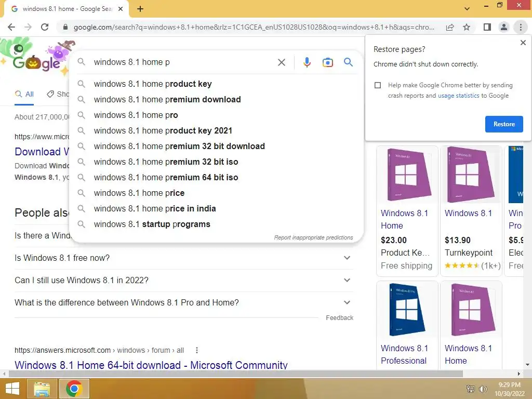532x399 pixels.
Task: Select suggestion 'home product key 2021'
Action: tap(217, 130)
